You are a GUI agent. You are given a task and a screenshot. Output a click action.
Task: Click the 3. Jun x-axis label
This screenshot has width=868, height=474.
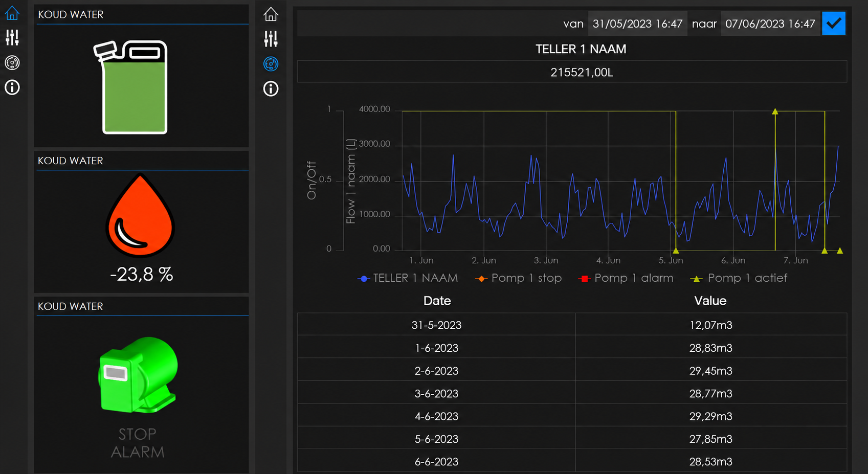(x=546, y=260)
